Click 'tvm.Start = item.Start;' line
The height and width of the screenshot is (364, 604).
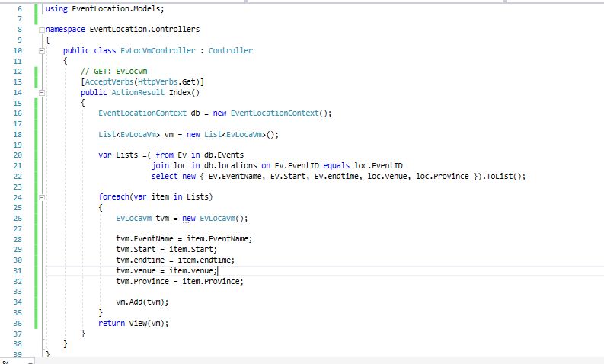click(x=166, y=250)
